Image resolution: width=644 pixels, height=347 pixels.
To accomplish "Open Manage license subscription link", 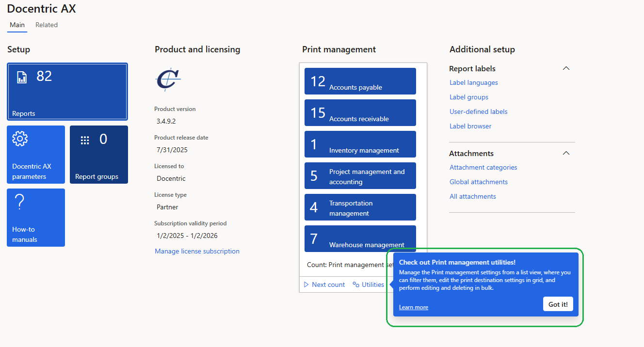I will (197, 251).
